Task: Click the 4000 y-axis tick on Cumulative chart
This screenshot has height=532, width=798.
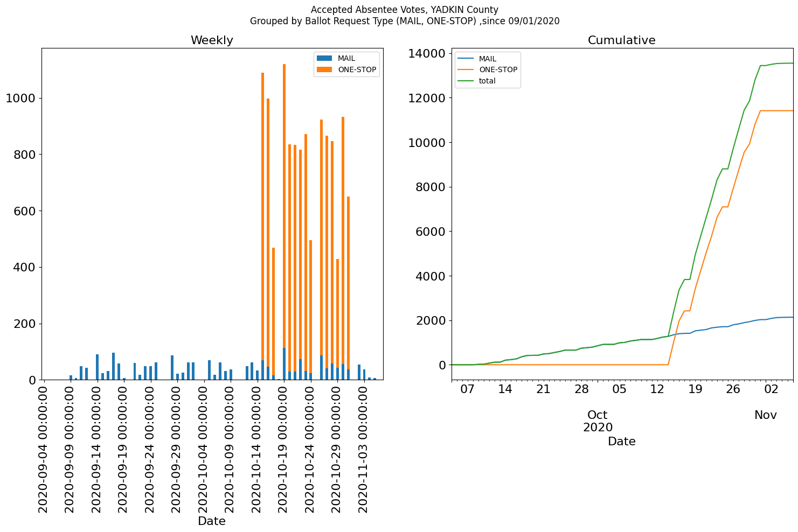Action: click(431, 276)
